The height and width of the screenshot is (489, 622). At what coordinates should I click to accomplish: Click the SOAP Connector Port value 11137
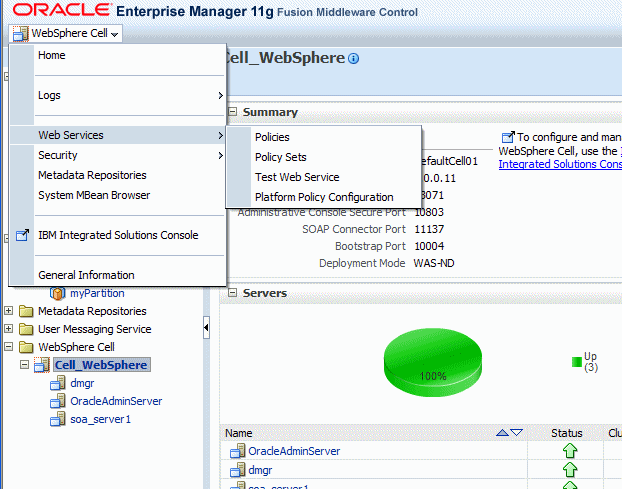click(429, 229)
